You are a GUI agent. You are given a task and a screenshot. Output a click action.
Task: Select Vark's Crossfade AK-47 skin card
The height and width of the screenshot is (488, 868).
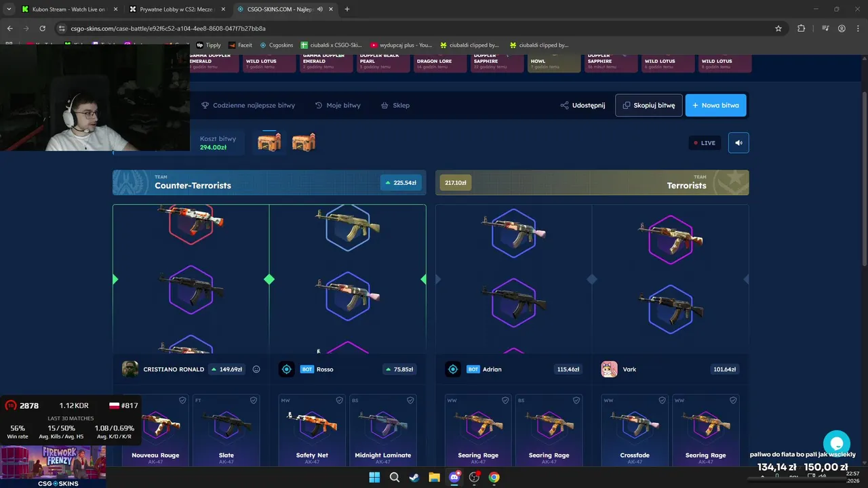click(635, 430)
